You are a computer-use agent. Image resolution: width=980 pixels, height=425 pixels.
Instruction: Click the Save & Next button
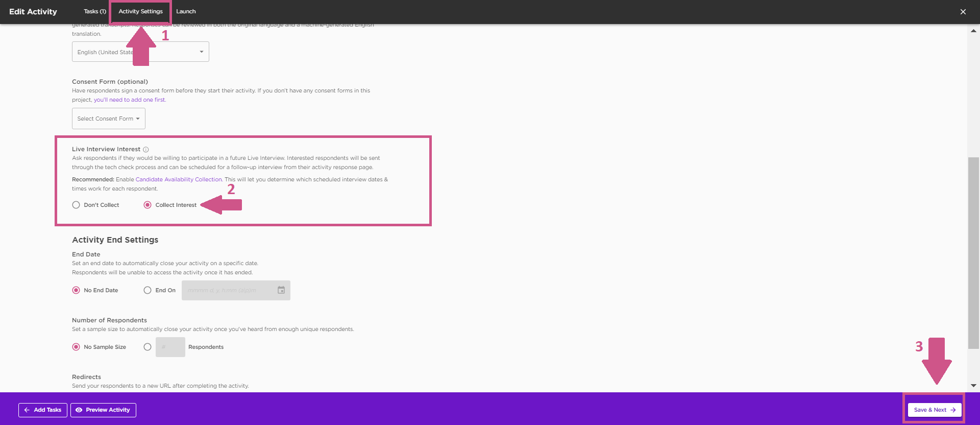(934, 410)
